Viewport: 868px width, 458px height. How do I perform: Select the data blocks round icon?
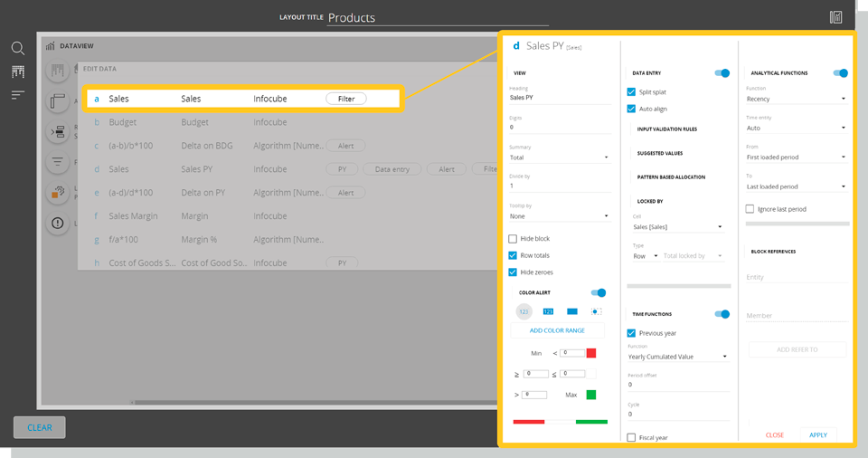click(58, 71)
